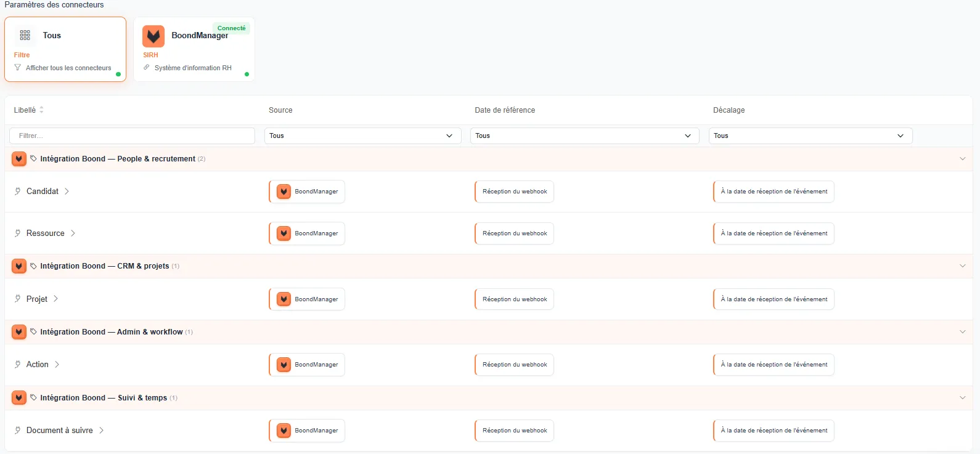Sort table by Libellé column arrows
This screenshot has height=454, width=980.
41,110
